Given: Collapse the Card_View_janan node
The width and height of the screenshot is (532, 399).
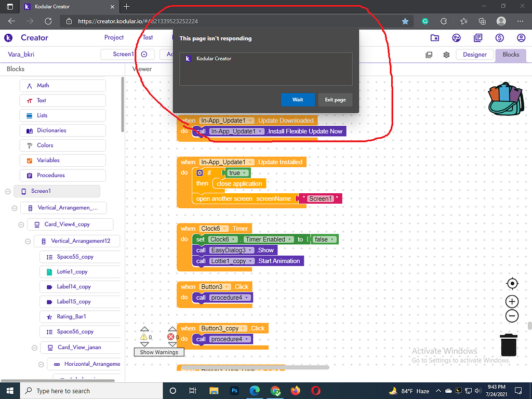Looking at the screenshot, I should [x=34, y=348].
